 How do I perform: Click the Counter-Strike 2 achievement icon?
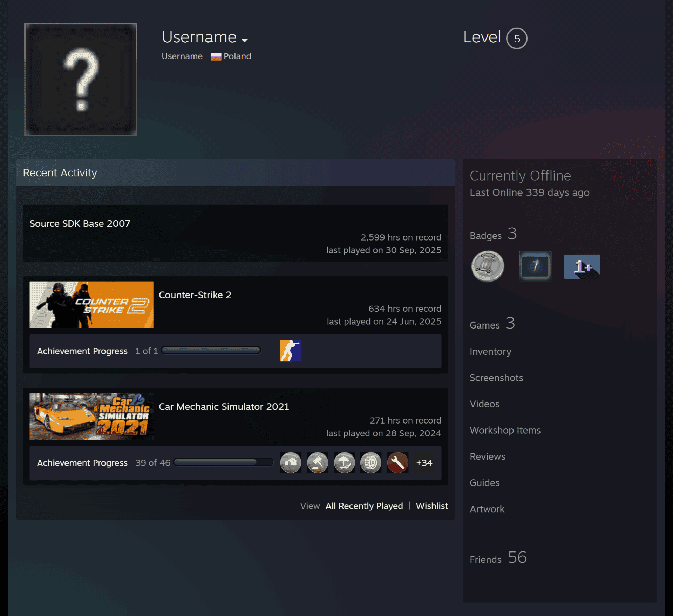291,351
